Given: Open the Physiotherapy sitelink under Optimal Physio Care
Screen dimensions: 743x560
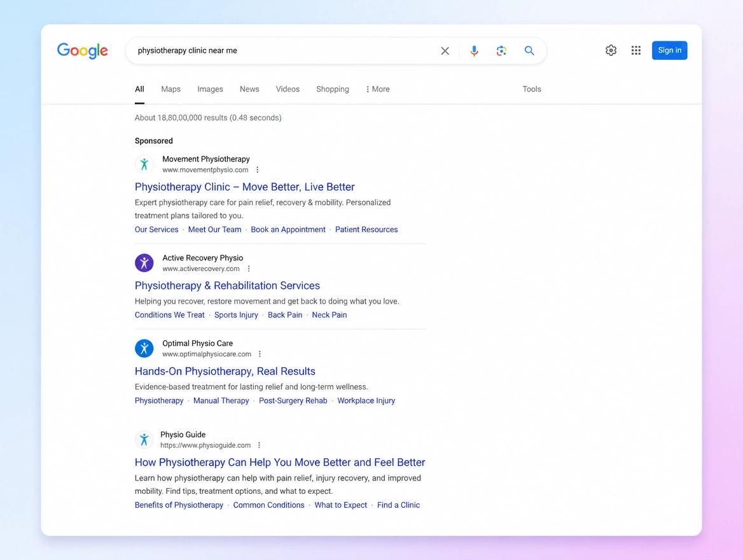Looking at the screenshot, I should (x=159, y=401).
